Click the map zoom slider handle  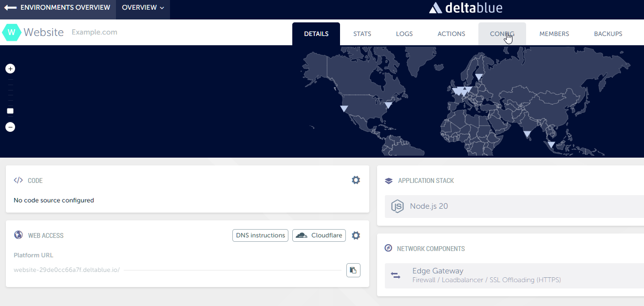point(10,111)
